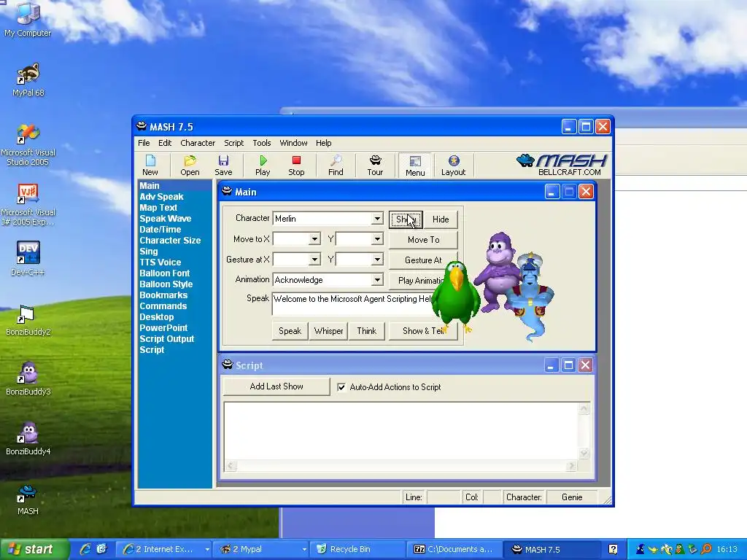Select Adv Speak in the sidebar
The width and height of the screenshot is (747, 560).
click(161, 197)
